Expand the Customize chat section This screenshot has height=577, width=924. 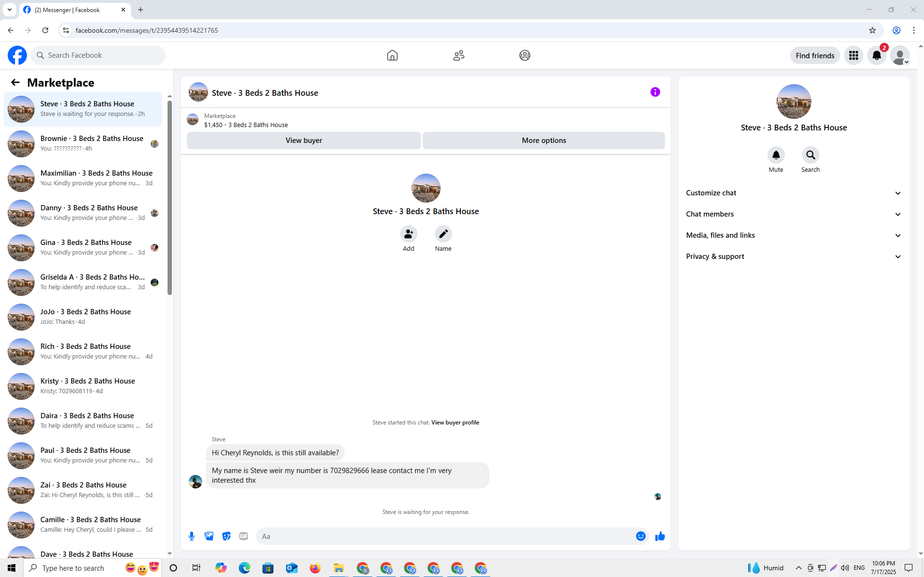(794, 193)
